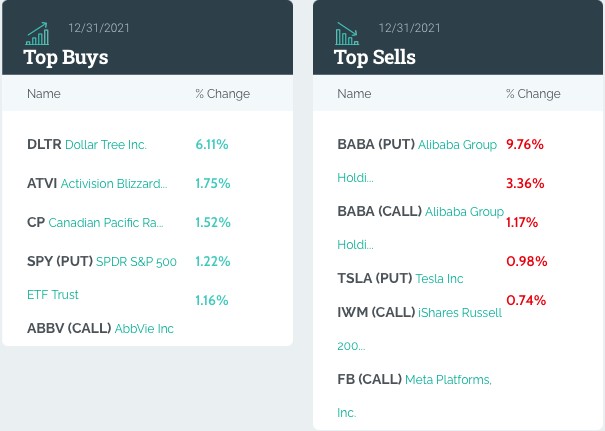605x431 pixels.
Task: Click the Top Buys rising chart icon
Action: click(37, 34)
